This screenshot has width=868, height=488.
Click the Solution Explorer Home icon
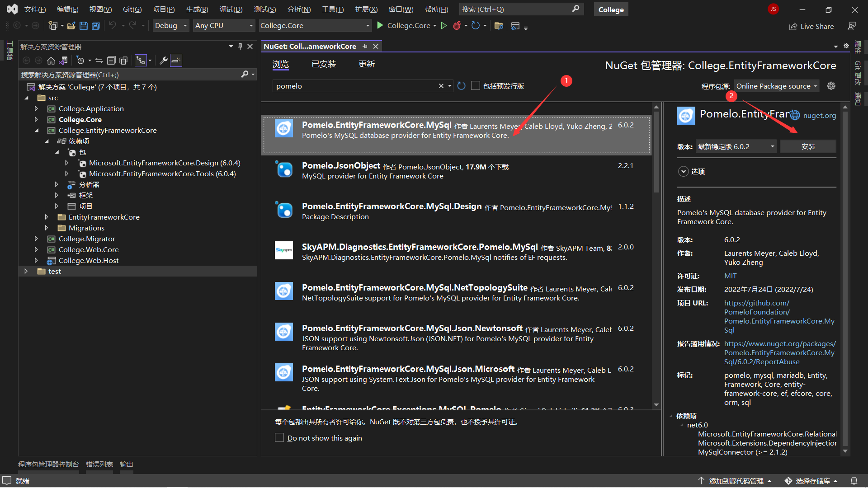(x=51, y=61)
